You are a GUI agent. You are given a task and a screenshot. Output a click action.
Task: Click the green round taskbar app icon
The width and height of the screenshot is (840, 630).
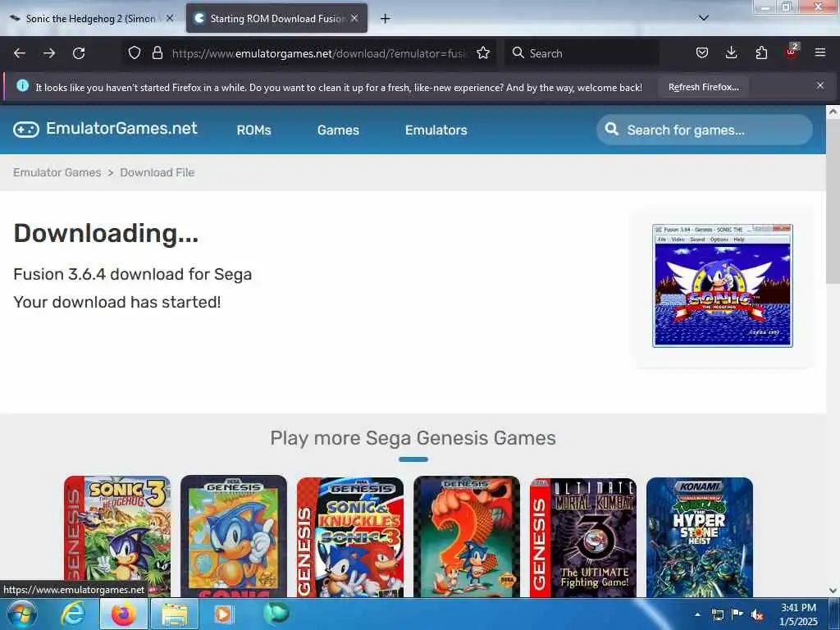click(276, 613)
